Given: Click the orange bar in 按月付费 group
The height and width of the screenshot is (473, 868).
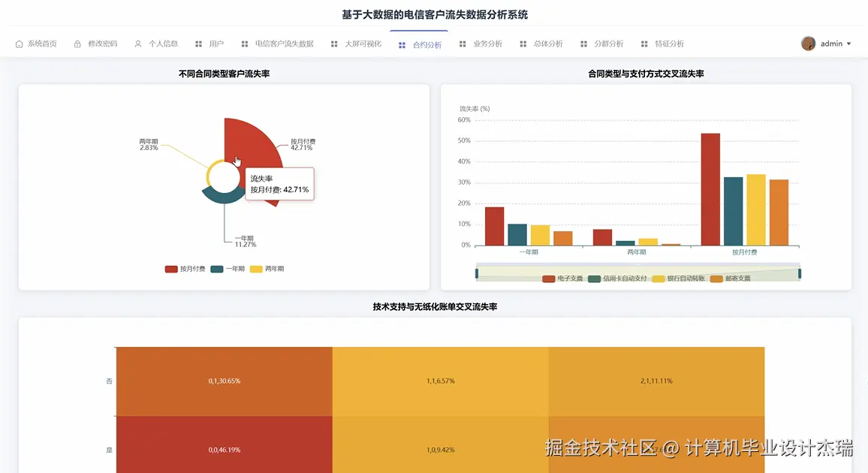Looking at the screenshot, I should coord(779,212).
